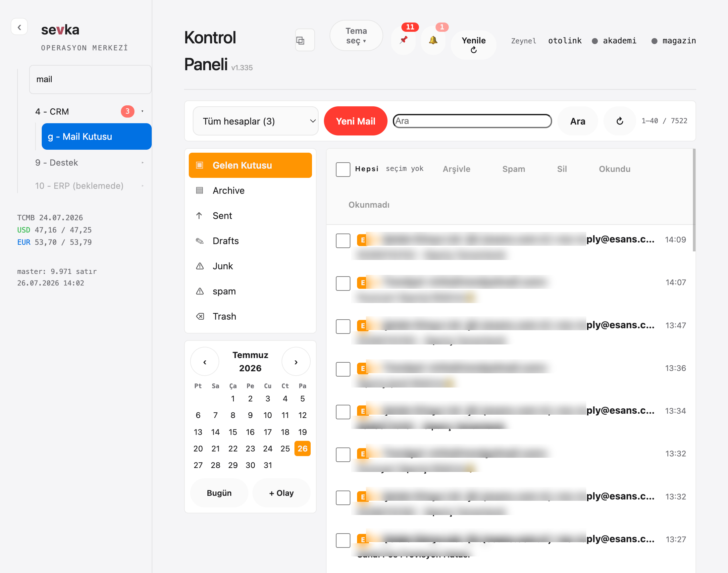
Task: Click the copy windows icon beside Kontrol Paneli
Action: (305, 40)
